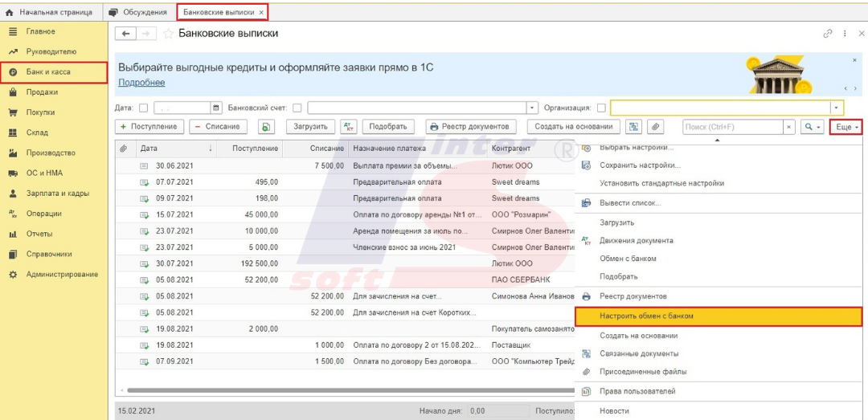Add page to favorites with star icon

tap(168, 34)
